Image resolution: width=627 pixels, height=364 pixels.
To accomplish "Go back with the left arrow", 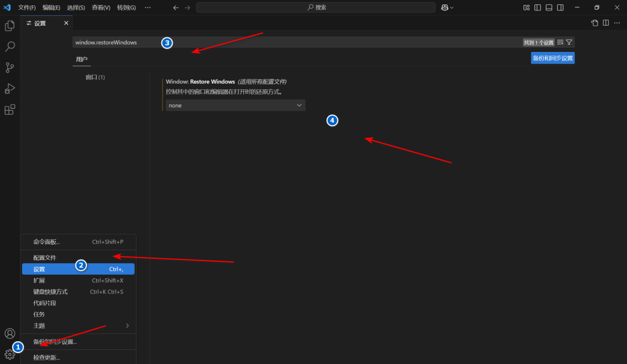I will click(x=176, y=7).
